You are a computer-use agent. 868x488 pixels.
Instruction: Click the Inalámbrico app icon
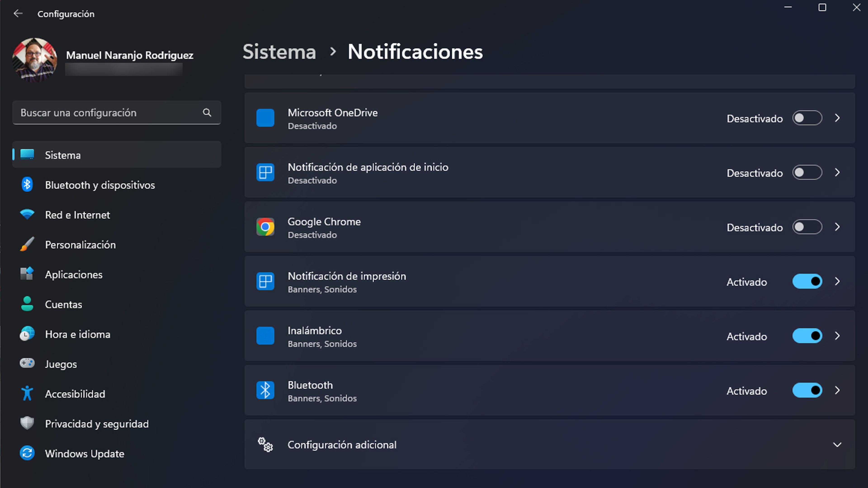tap(265, 336)
